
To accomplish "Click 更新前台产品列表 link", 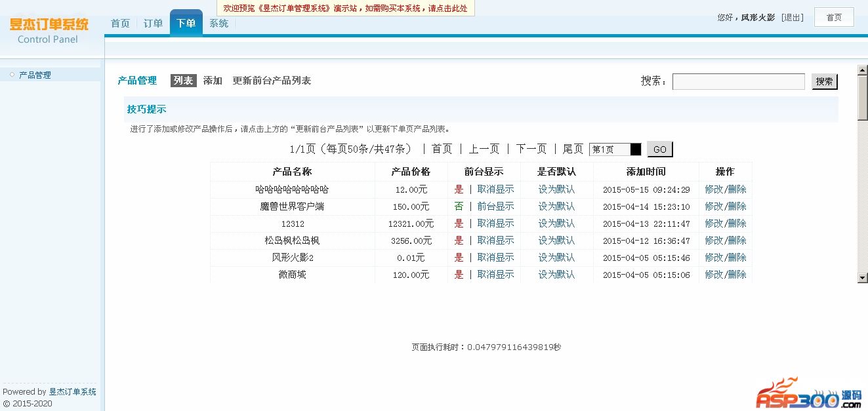I will point(272,81).
